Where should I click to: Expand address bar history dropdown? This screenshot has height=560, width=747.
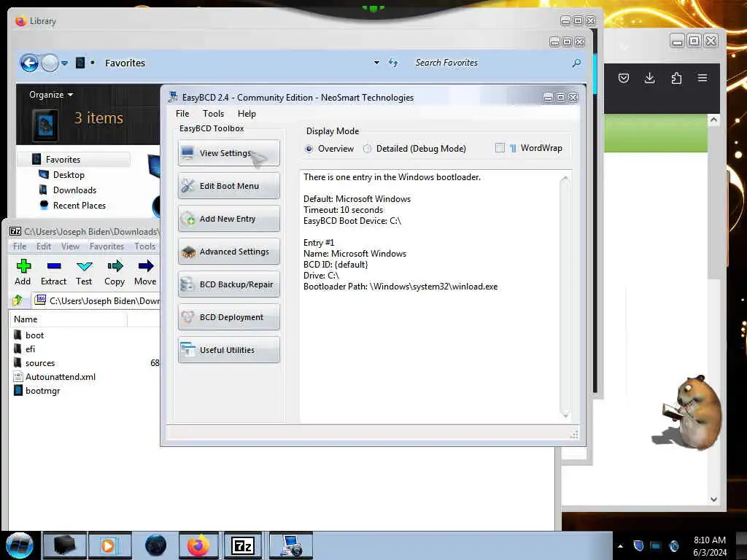coord(376,63)
